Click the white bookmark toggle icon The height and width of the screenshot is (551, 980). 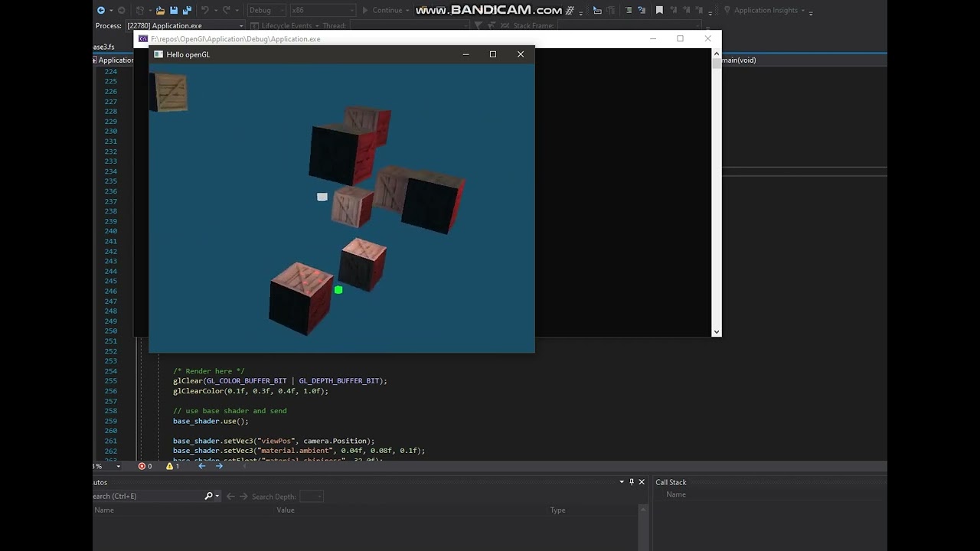(x=659, y=10)
